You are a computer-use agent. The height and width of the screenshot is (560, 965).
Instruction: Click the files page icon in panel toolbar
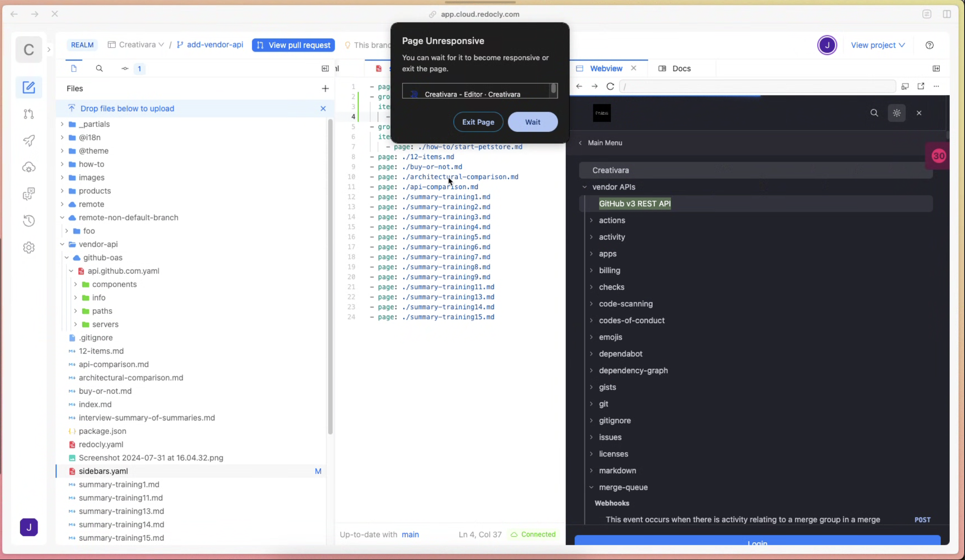click(x=74, y=69)
